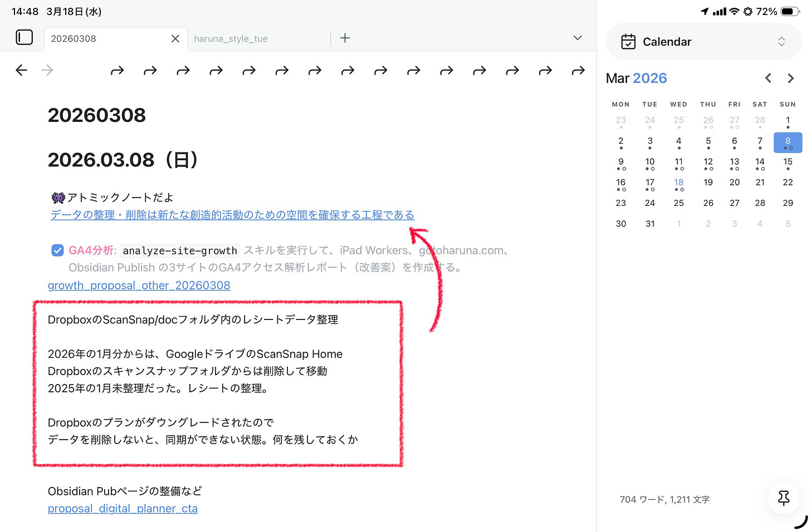Click the note title 20260308 heading
This screenshot has width=811, height=532.
tap(97, 115)
